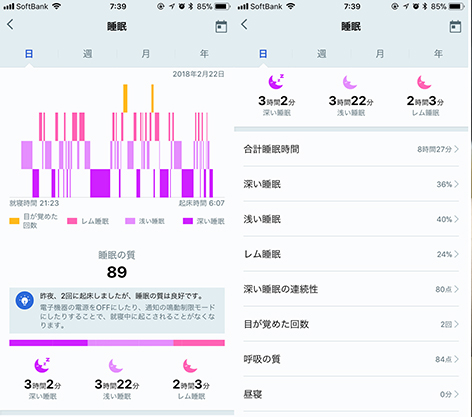Tap the sleep stage proportion bar
Viewport: 472px width, 417px height.
[117, 343]
